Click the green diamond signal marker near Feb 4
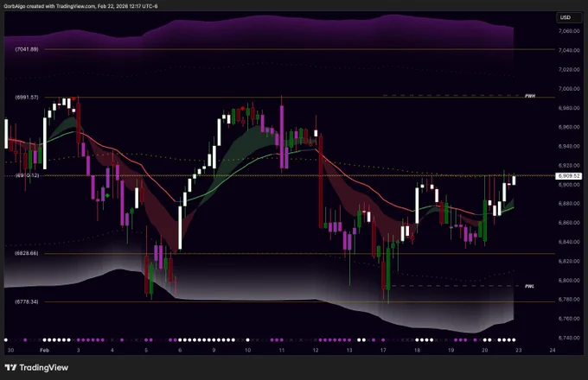Image resolution: width=588 pixels, height=380 pixels. point(107,196)
